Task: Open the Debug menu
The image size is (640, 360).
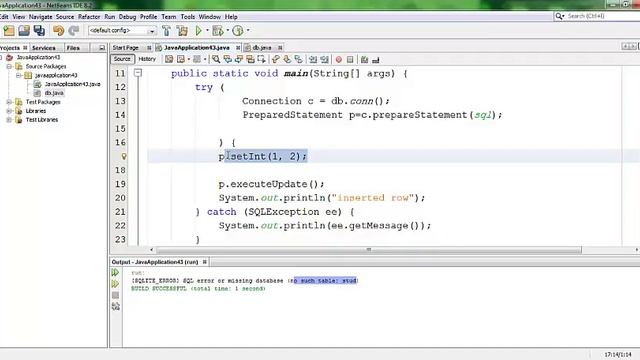Action: click(127, 17)
